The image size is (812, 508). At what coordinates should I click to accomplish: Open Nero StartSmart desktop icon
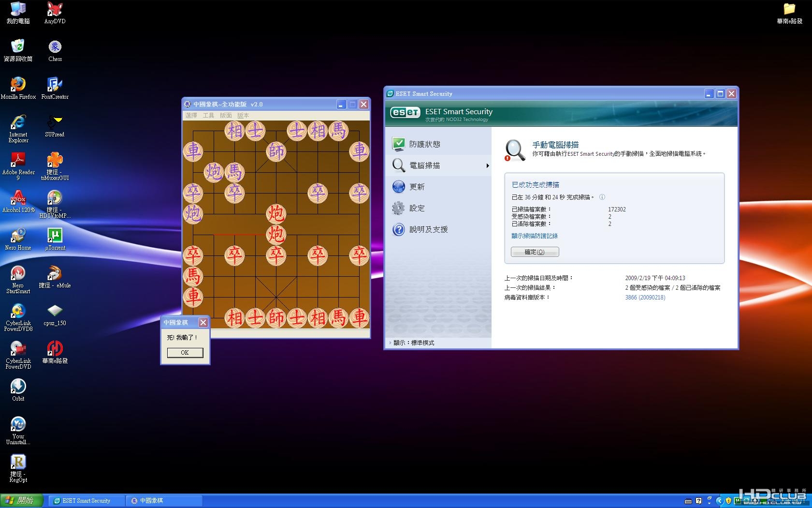pyautogui.click(x=18, y=280)
